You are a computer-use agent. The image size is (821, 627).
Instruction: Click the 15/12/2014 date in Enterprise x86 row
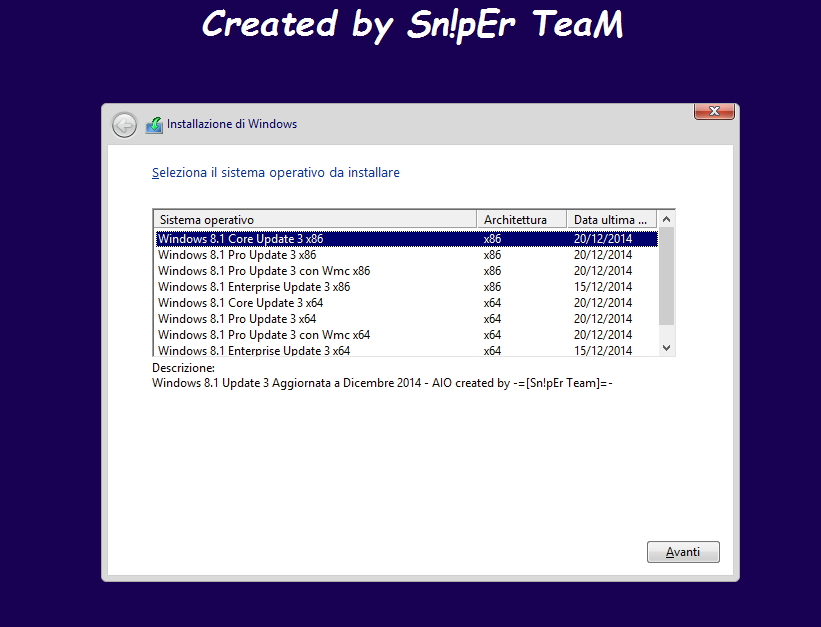tap(603, 287)
